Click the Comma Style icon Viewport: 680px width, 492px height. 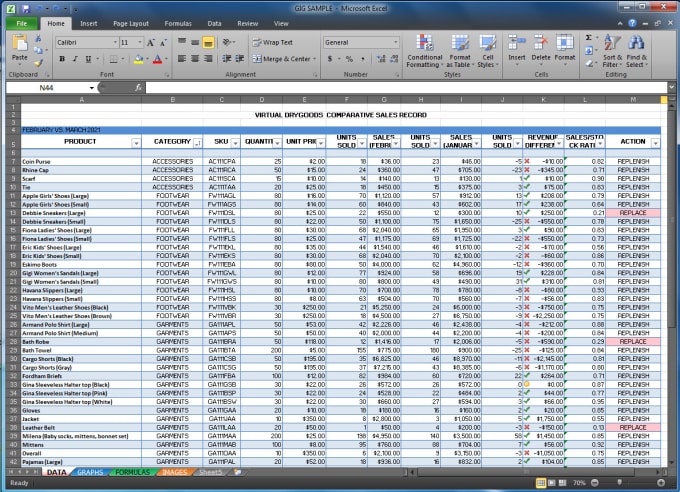tap(363, 59)
